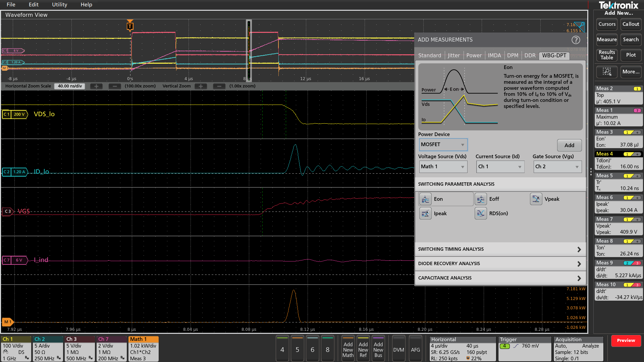Click the zoom magnifier icon button
This screenshot has width=644, height=362.
[x=607, y=72]
